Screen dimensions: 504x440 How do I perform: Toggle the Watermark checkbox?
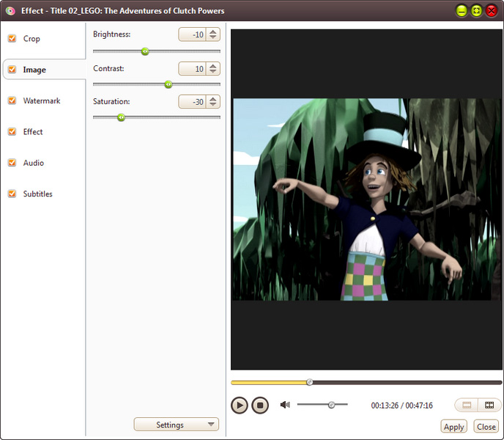coord(12,101)
